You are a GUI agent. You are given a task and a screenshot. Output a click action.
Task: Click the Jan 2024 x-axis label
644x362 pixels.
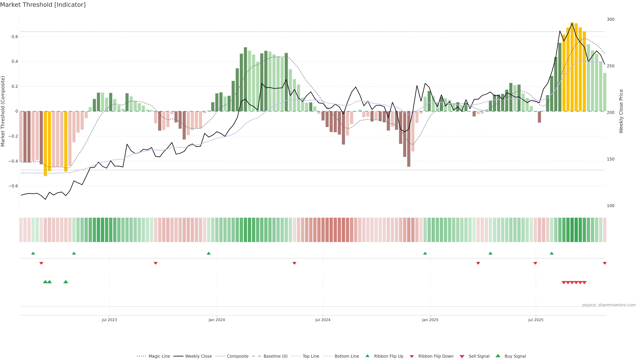(x=217, y=320)
